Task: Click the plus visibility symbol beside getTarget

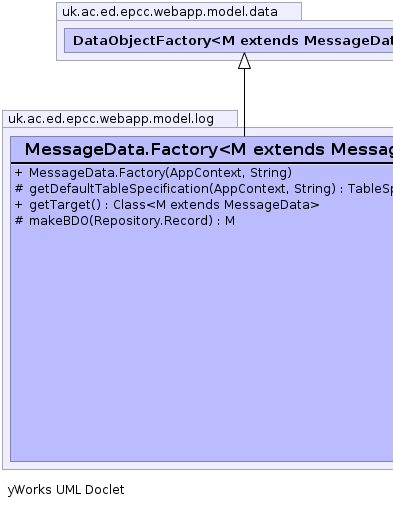Action: pos(18,205)
